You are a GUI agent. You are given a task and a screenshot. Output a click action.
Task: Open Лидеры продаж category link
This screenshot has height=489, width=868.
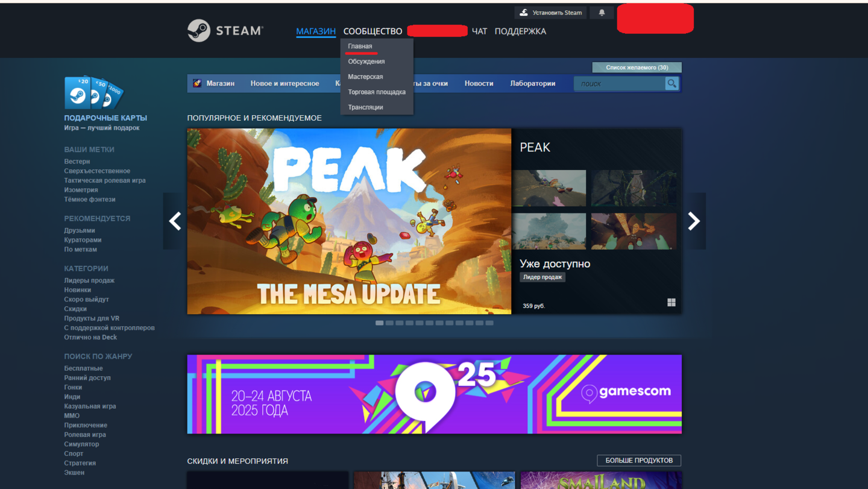click(x=89, y=280)
